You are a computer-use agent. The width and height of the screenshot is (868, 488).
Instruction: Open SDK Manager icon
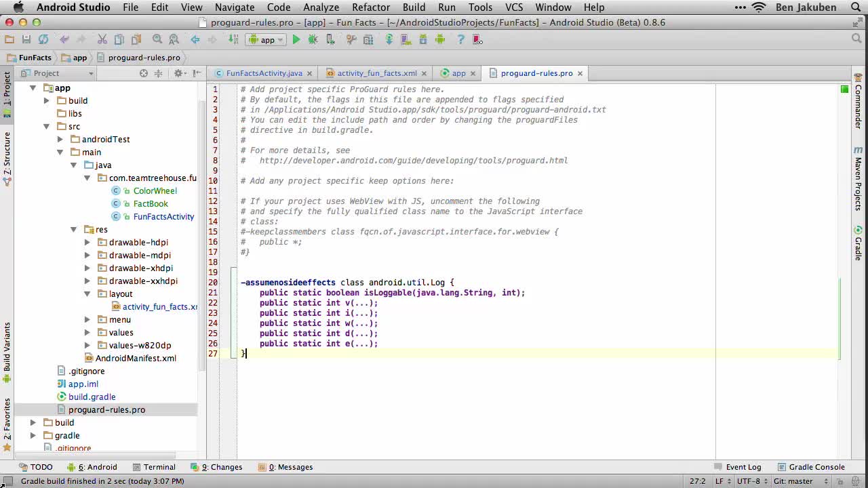(423, 39)
